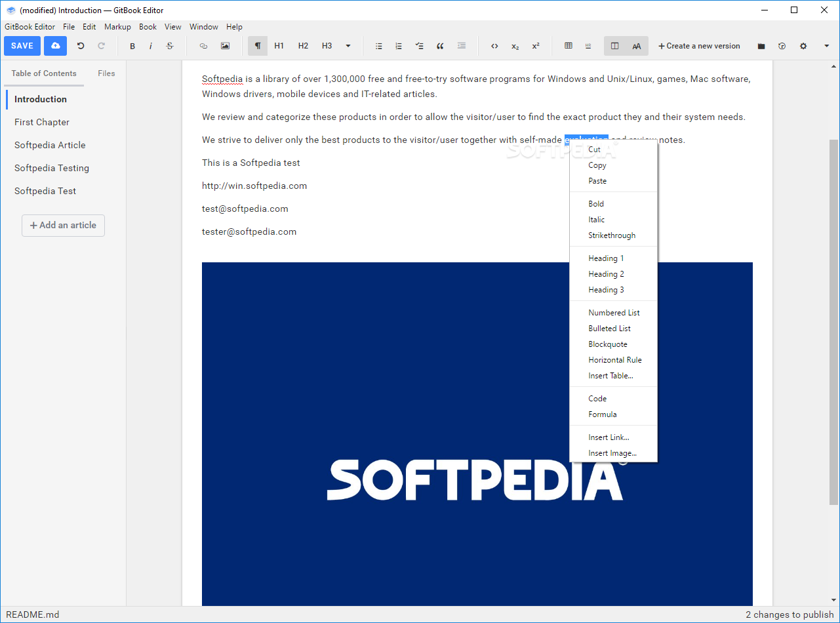Apply H3 heading from toolbar
The width and height of the screenshot is (840, 623).
[x=327, y=46]
